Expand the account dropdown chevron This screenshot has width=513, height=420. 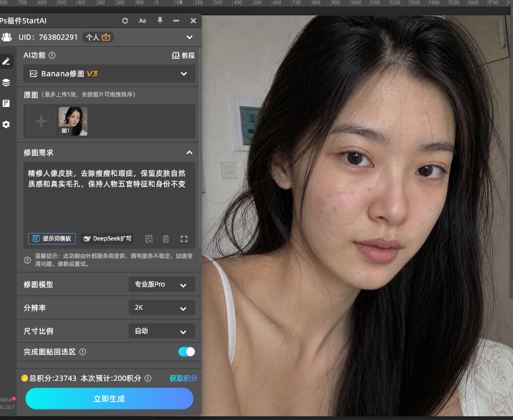(x=190, y=37)
